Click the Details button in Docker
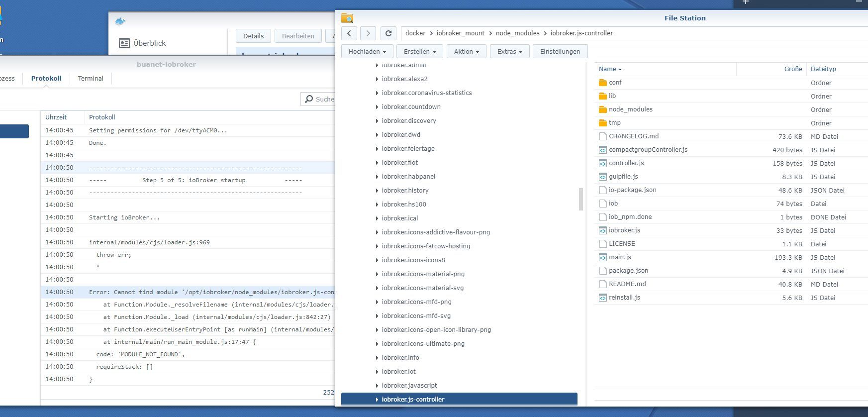 click(253, 36)
